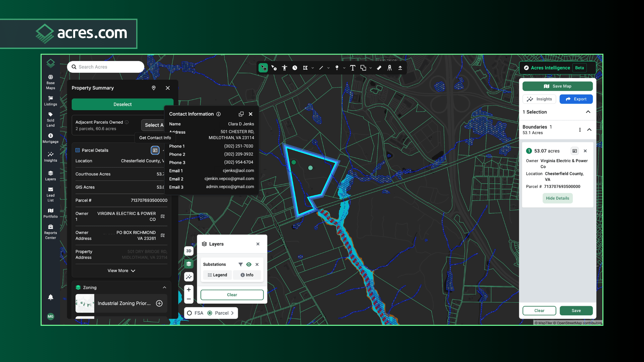Open Listings in sidebar

[51, 101]
